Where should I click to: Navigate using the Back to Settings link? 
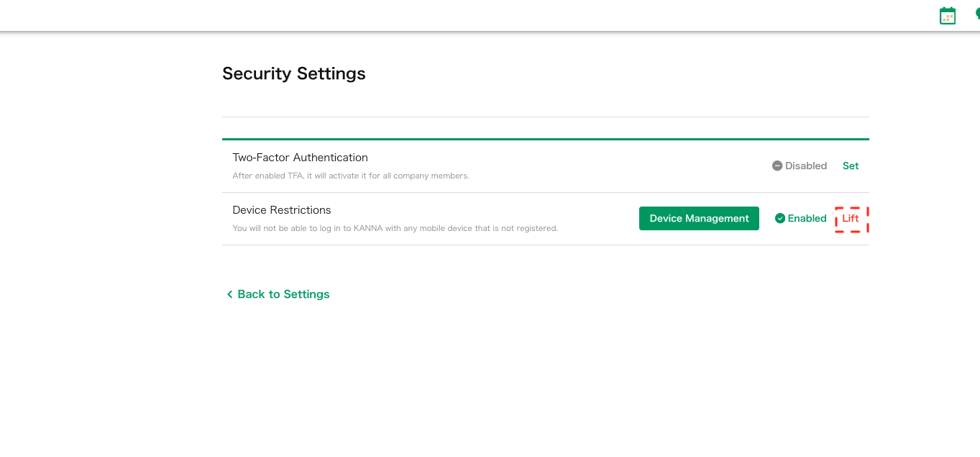[283, 294]
